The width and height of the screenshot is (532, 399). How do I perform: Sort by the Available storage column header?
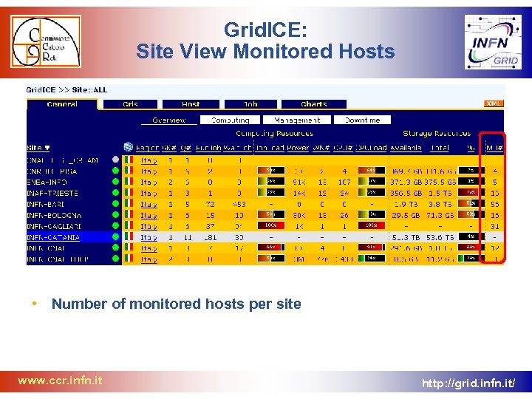(406, 148)
